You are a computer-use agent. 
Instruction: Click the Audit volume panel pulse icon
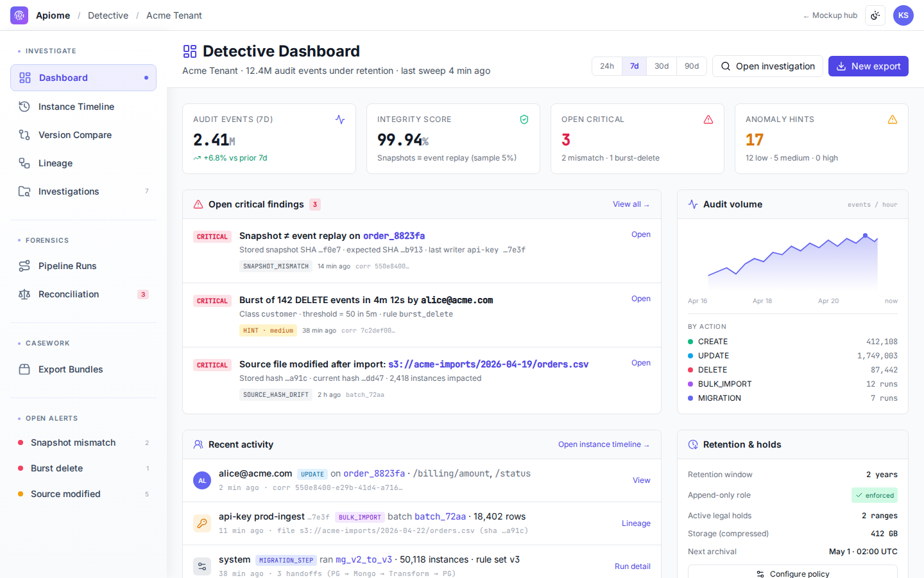(693, 204)
